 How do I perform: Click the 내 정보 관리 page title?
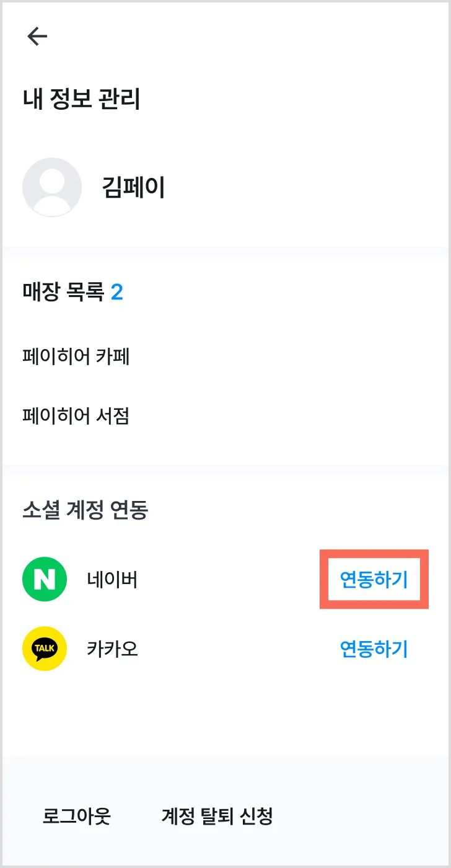[81, 99]
